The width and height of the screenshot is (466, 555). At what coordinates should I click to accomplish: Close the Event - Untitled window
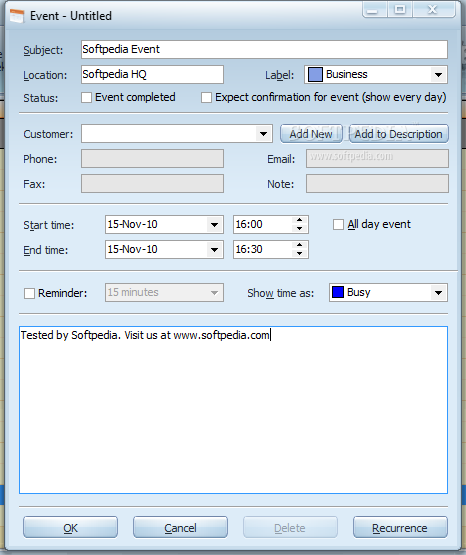point(434,10)
